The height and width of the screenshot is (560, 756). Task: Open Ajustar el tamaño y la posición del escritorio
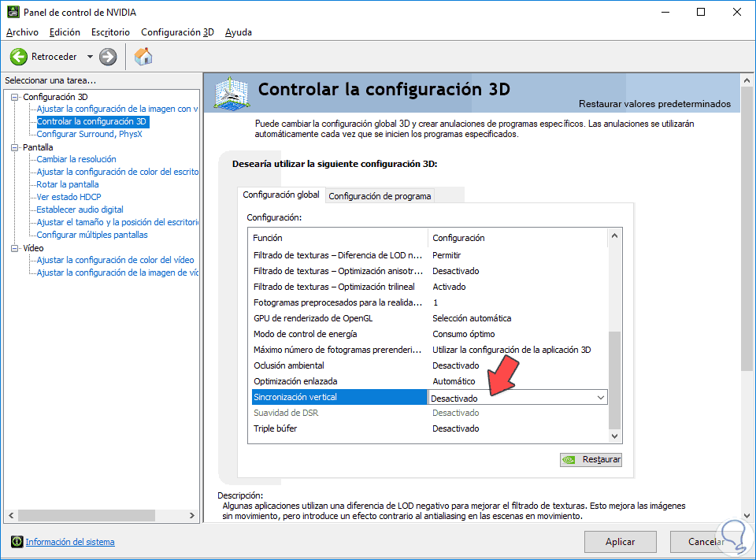117,222
